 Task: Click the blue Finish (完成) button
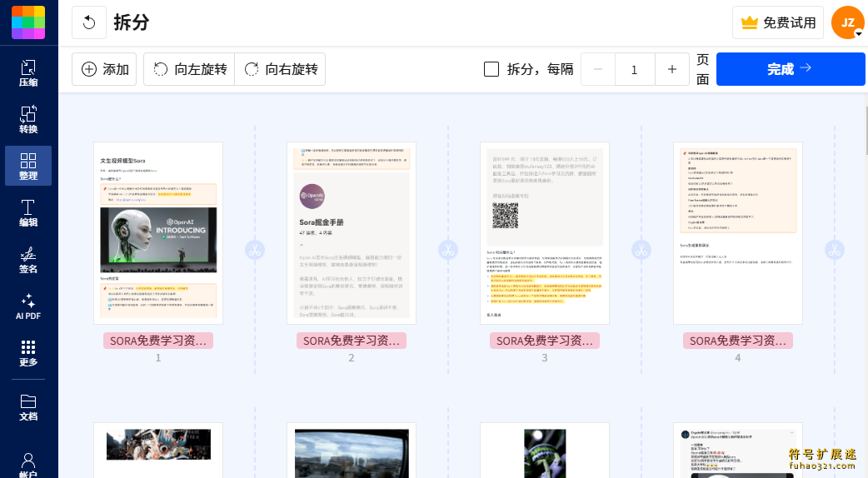pyautogui.click(x=791, y=69)
